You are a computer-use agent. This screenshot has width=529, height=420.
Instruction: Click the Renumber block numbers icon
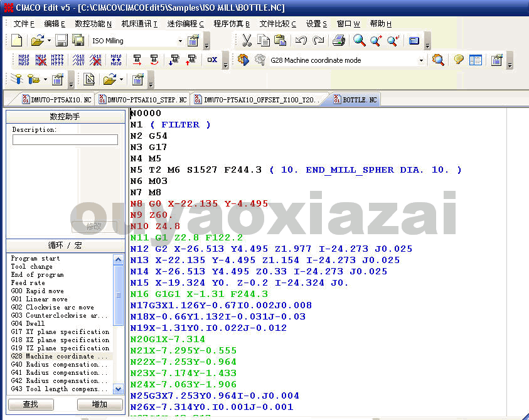(24, 60)
